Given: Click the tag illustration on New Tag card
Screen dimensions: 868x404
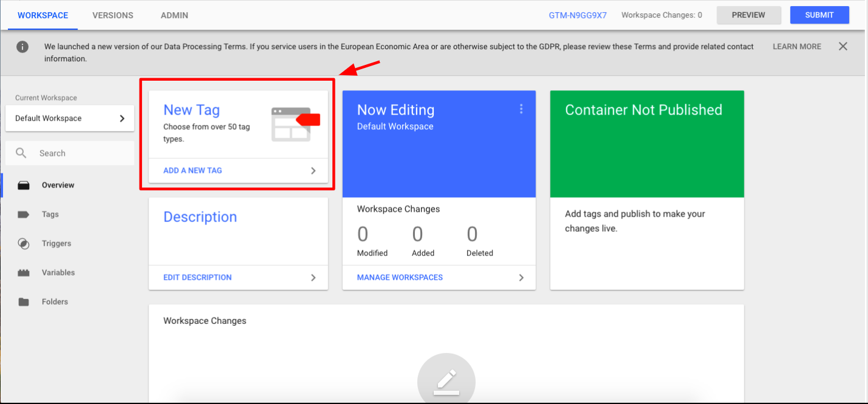Looking at the screenshot, I should click(295, 124).
